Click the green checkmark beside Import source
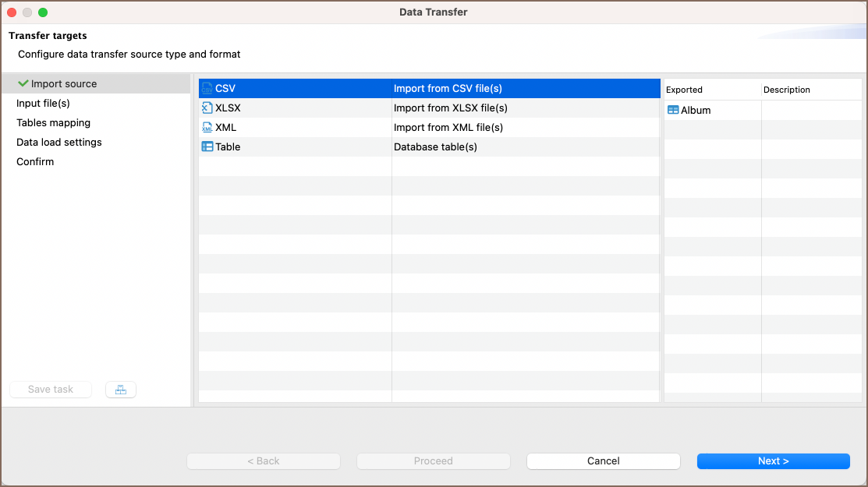 tap(23, 83)
